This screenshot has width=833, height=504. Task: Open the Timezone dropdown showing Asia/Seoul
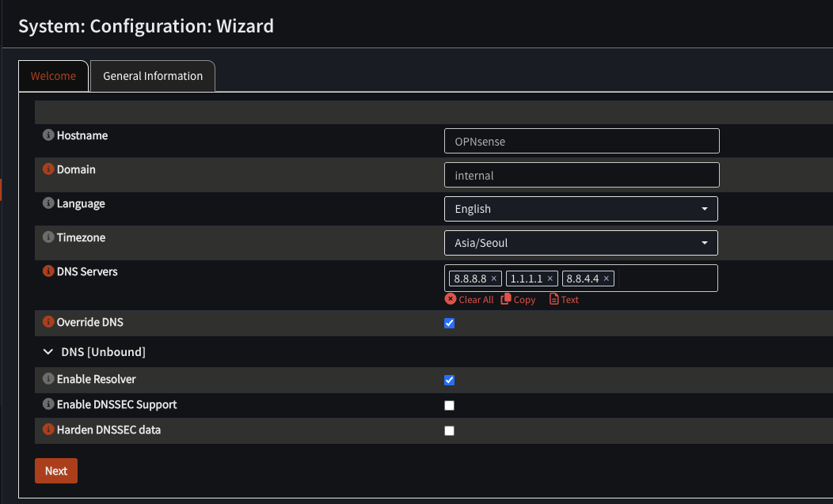point(581,243)
